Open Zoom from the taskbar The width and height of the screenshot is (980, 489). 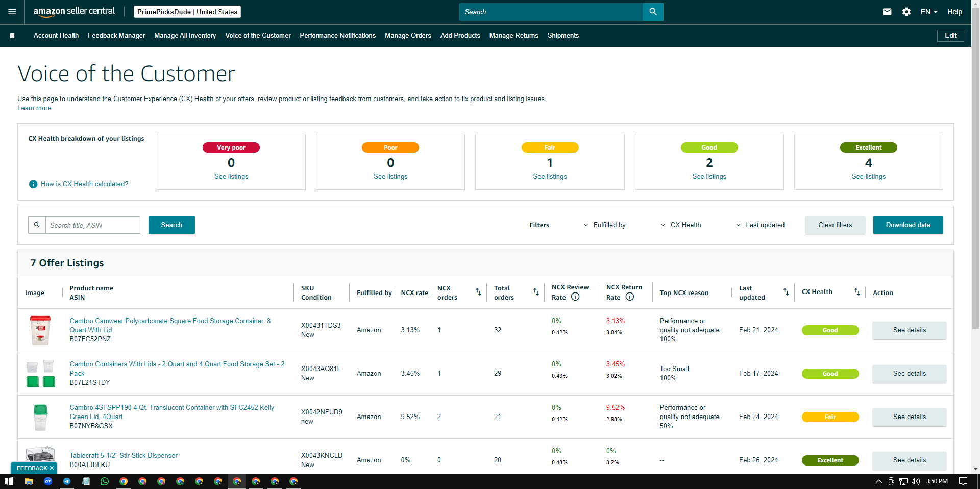click(x=48, y=481)
